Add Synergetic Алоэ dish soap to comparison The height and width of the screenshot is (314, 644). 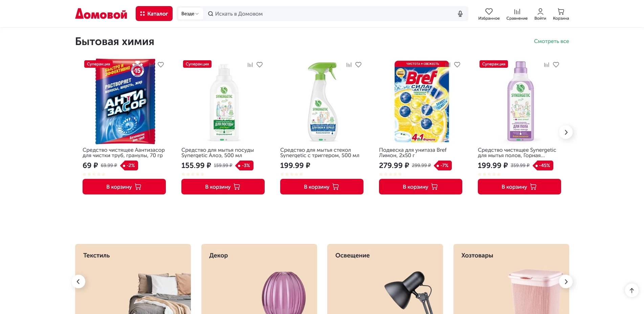tap(250, 65)
